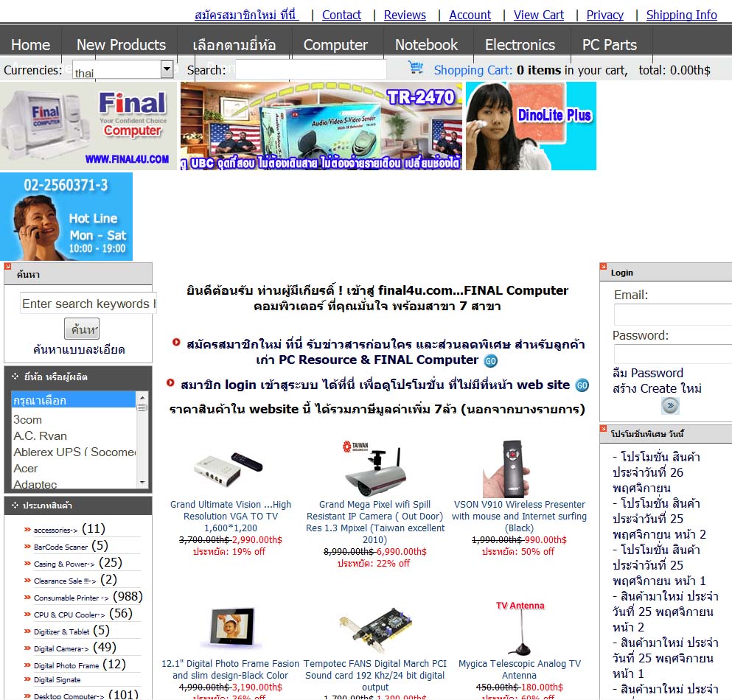Screen dimensions: 732x700
Task: Click the top Search input field
Action: pyautogui.click(x=310, y=69)
